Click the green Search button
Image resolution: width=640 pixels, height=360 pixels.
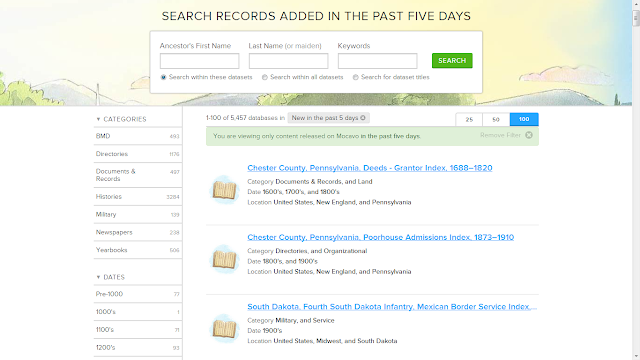tap(452, 60)
